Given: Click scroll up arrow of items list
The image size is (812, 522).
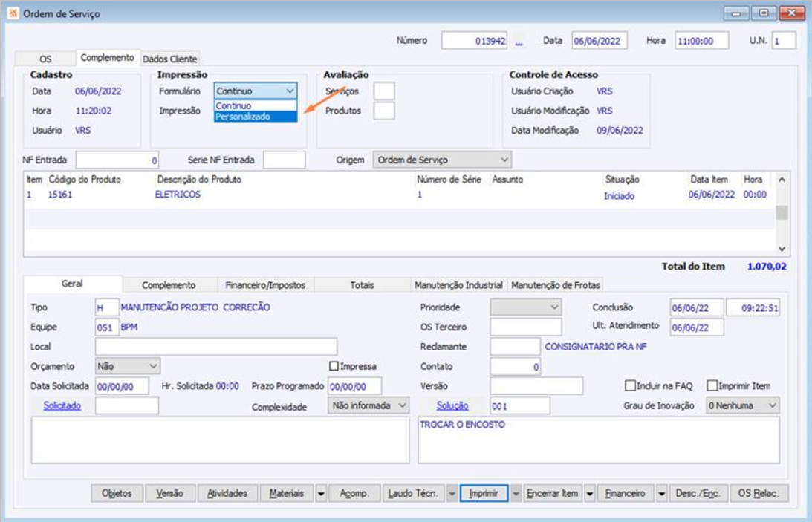Looking at the screenshot, I should tap(782, 180).
